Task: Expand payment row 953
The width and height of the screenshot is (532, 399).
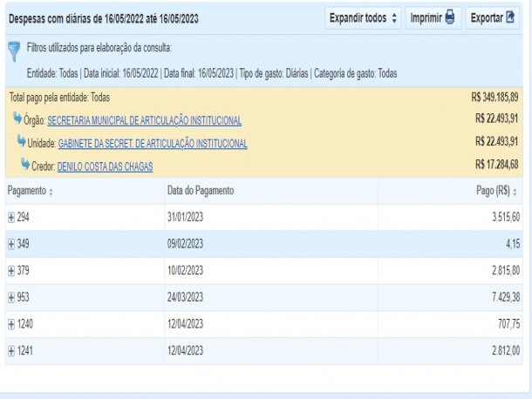Action: [10, 297]
